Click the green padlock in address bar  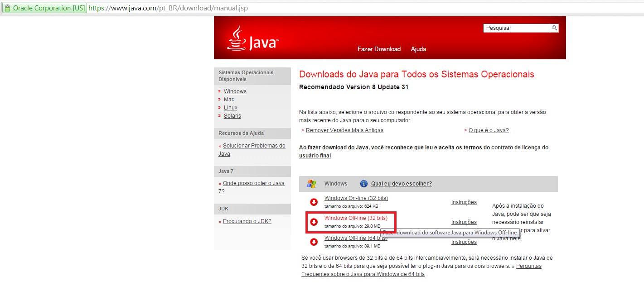pyautogui.click(x=7, y=8)
